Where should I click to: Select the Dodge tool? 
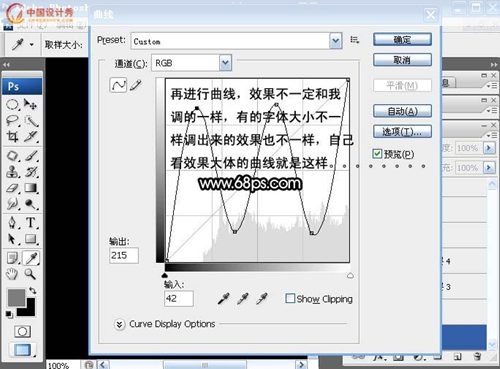pos(31,204)
